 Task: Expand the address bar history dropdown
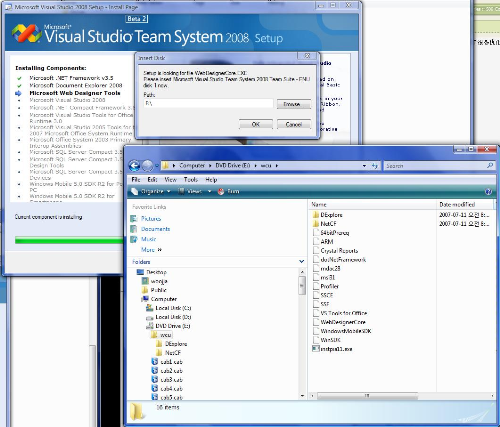tap(364, 166)
